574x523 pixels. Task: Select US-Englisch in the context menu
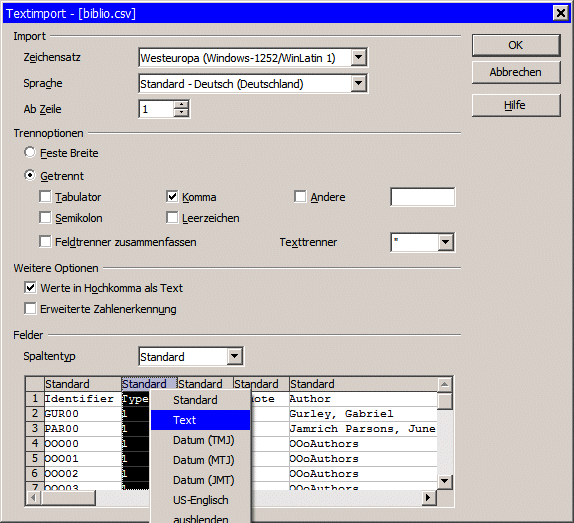coord(201,500)
